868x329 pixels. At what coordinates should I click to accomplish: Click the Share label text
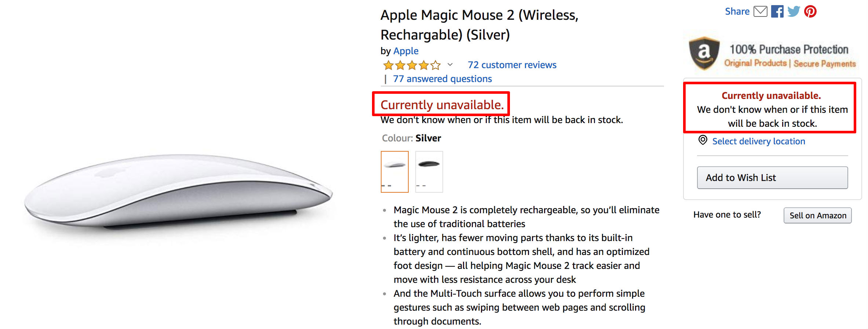click(x=737, y=11)
